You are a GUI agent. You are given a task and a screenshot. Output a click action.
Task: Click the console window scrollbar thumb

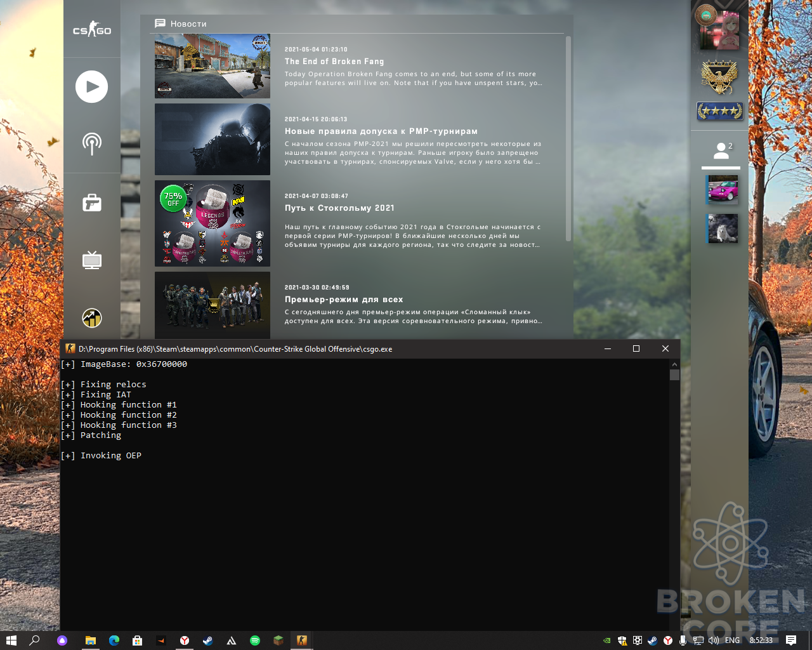pyautogui.click(x=674, y=375)
